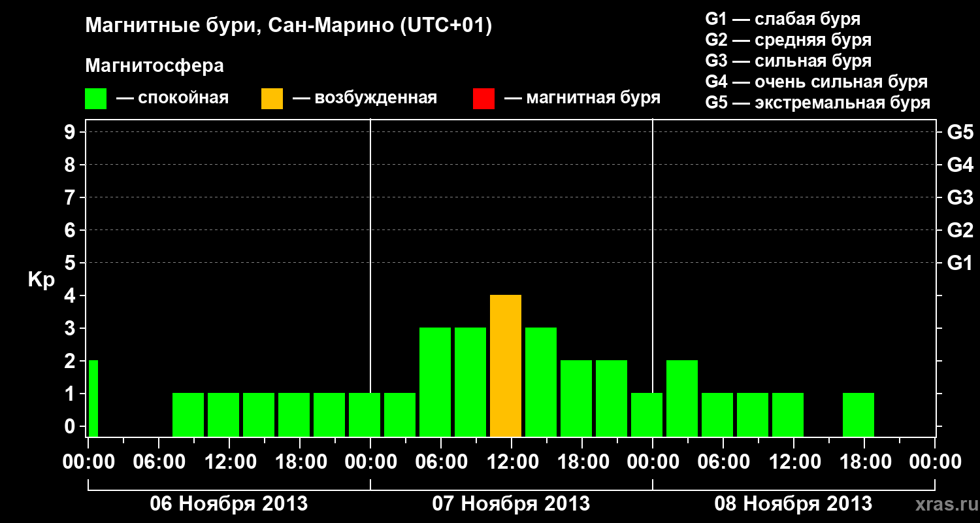Click the narrow Kp 2 bar starting 06 Ноября
The image size is (980, 523).
(93, 399)
